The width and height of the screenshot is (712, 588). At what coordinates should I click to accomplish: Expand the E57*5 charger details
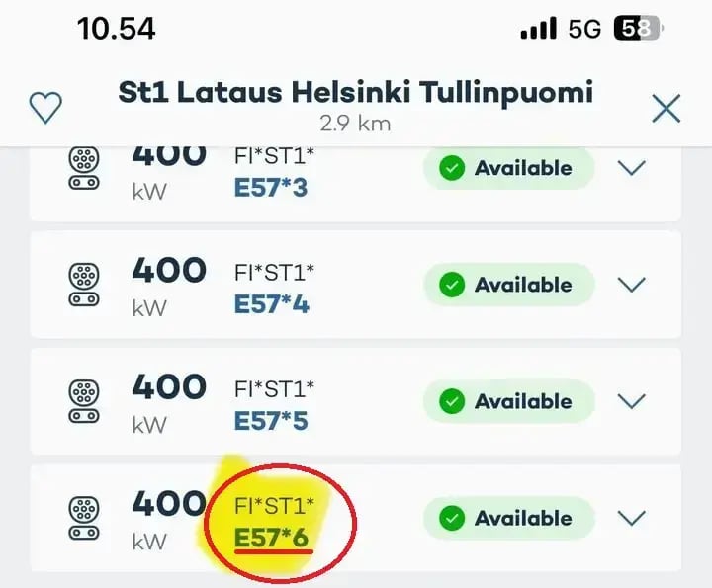631,401
